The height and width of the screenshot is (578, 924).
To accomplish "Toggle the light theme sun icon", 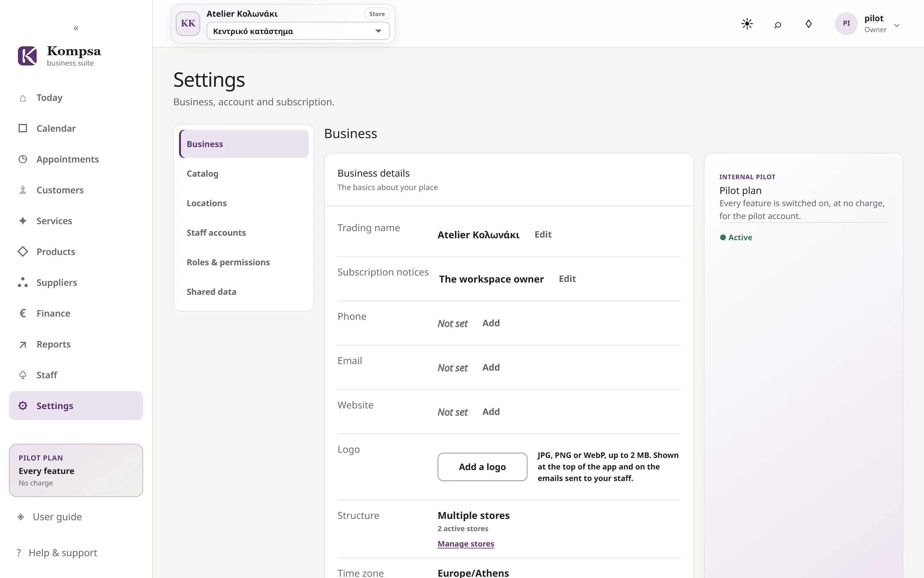I will point(747,24).
